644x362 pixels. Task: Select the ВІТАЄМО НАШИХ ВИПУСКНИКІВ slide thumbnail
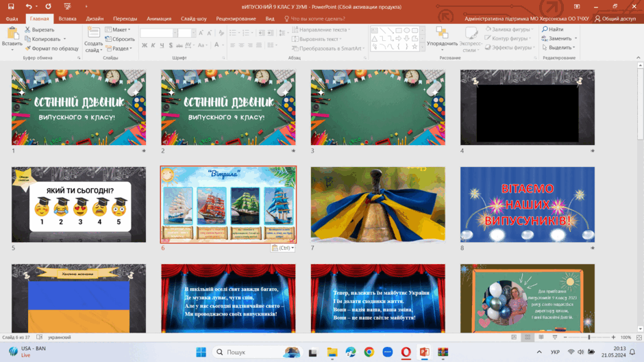click(x=528, y=205)
